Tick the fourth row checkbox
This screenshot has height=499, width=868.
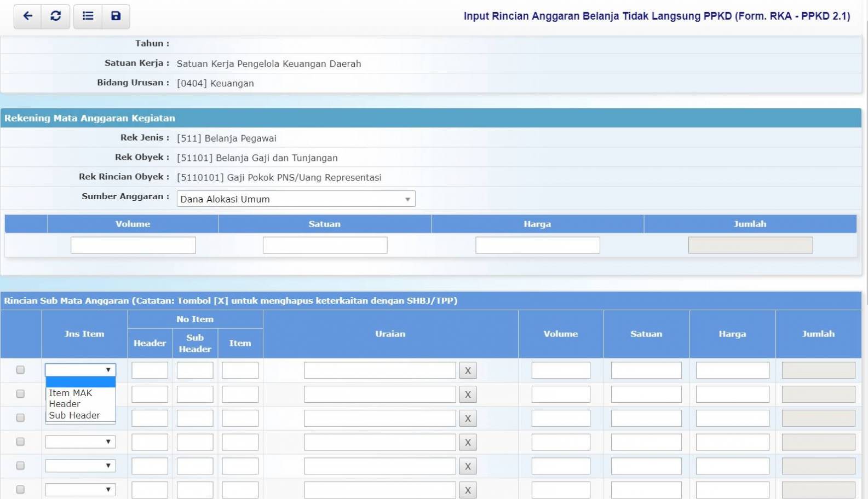click(20, 442)
